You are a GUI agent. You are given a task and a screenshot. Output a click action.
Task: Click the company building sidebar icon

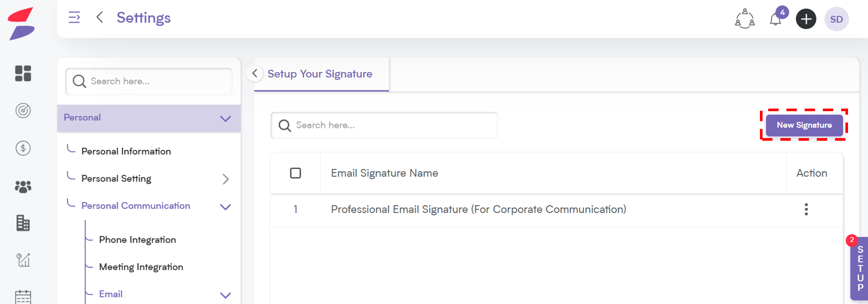[23, 223]
